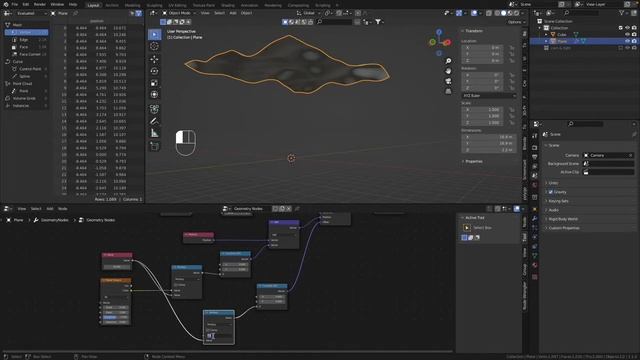Select the Edge domain in spreadsheet

[x=27, y=40]
